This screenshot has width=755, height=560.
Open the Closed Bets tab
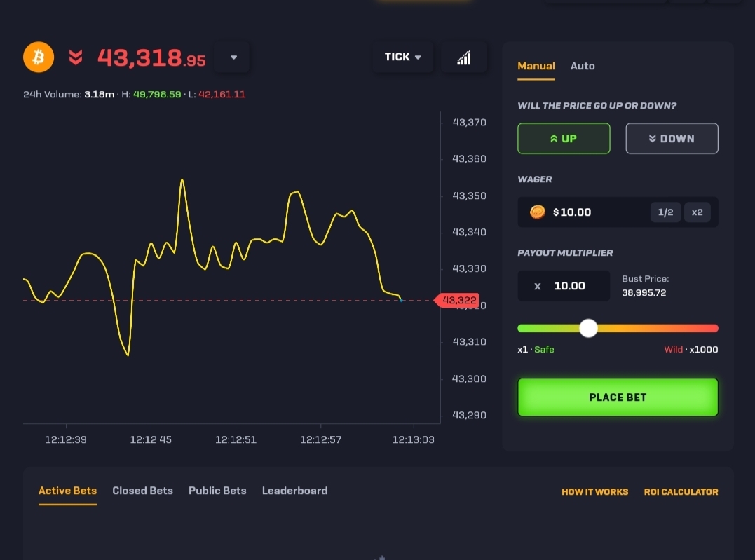tap(142, 491)
